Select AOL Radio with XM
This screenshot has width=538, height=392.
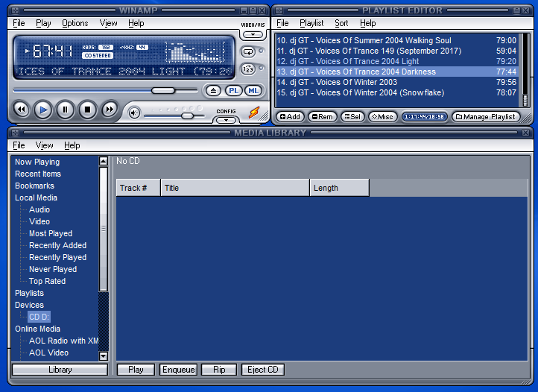click(64, 341)
